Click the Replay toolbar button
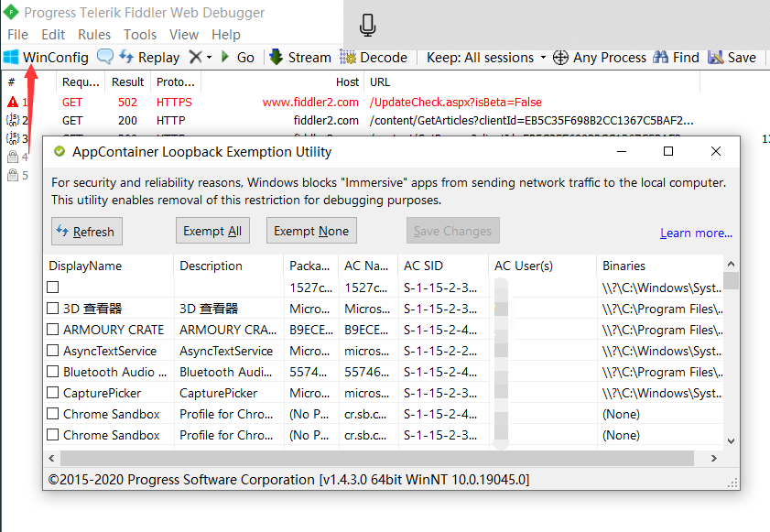 coord(150,58)
